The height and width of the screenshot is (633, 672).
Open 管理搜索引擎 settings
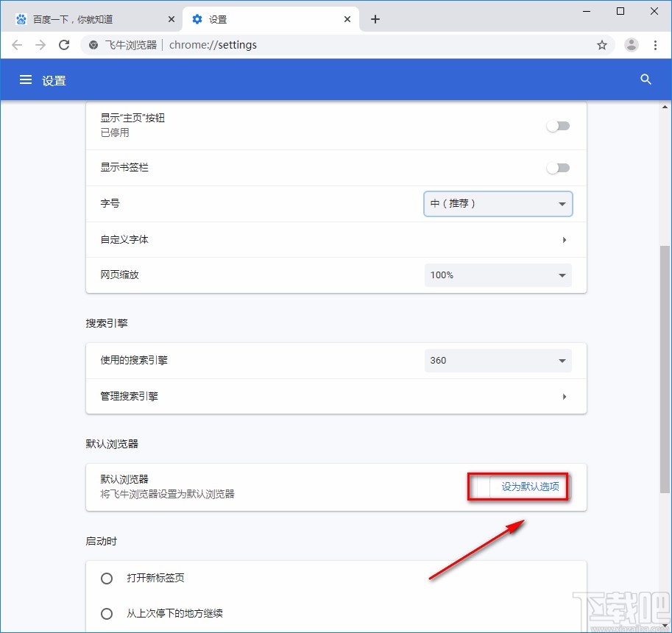336,396
